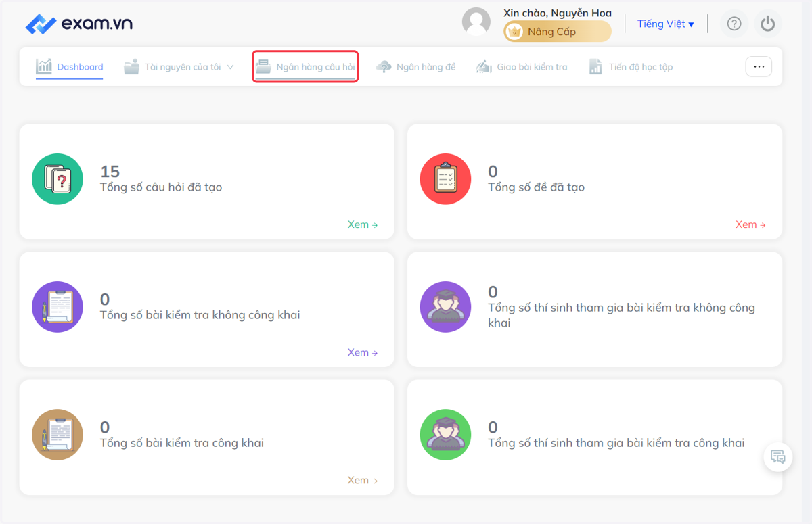
Task: Click the Tổng số bài kiểm tra không công khai label
Action: coord(200,315)
